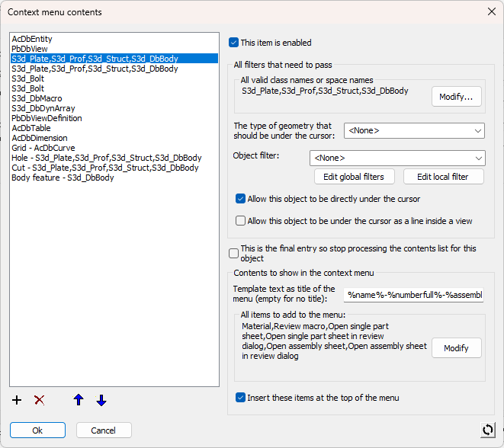Close the Context menu contents dialog

(490, 12)
